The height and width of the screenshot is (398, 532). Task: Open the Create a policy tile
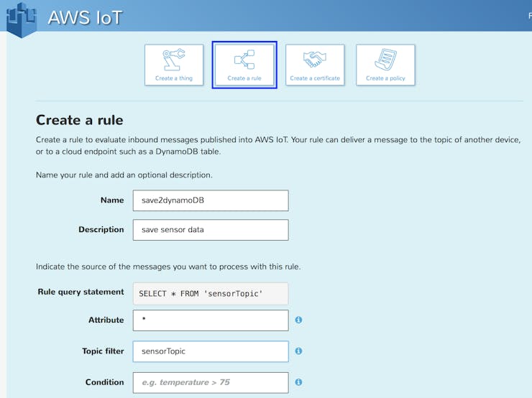point(385,65)
